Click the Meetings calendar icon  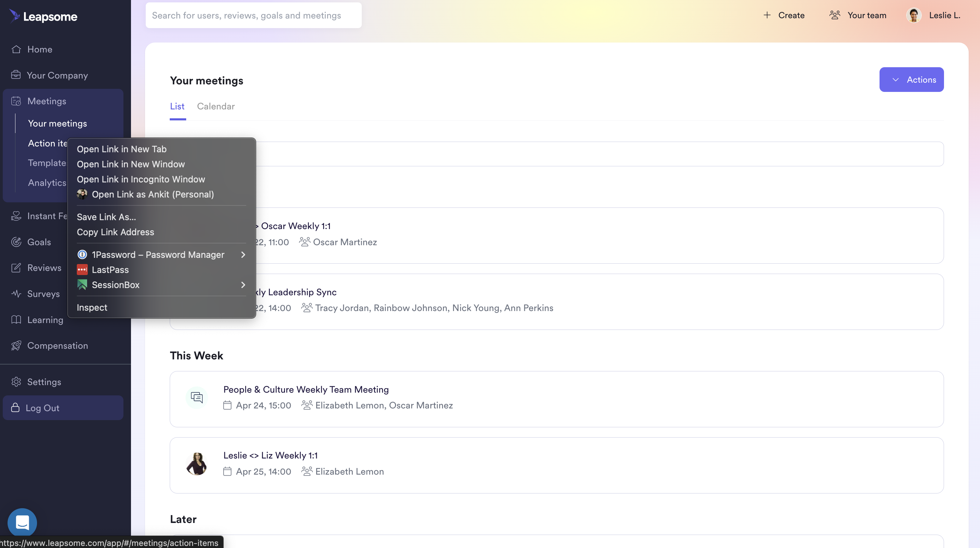pyautogui.click(x=16, y=101)
